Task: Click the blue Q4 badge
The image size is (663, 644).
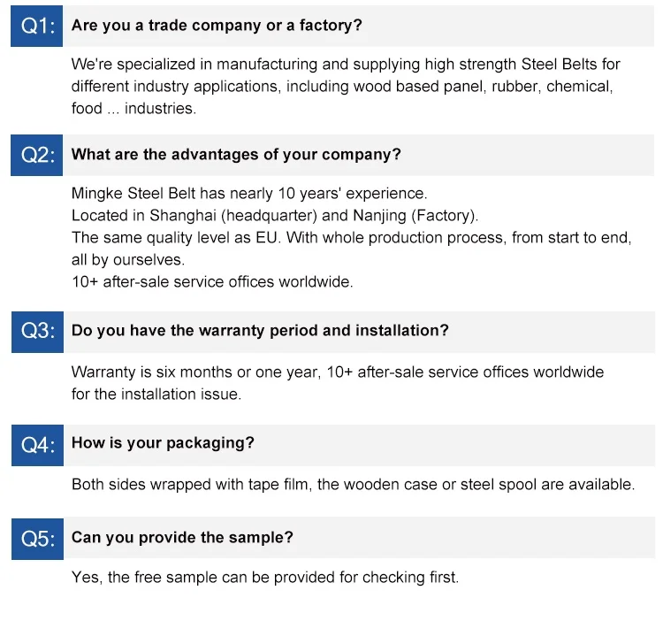Action: coord(38,444)
